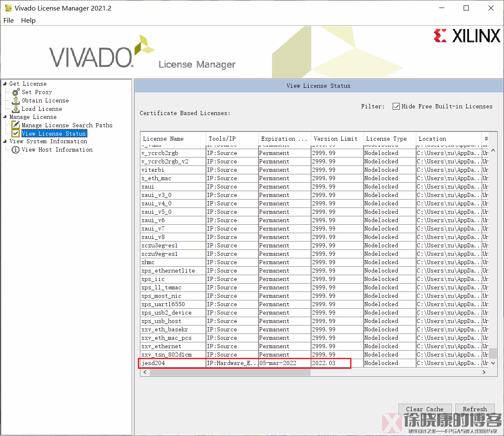Screen dimensions: 504x436
Task: Click the Refresh button
Action: [x=475, y=409]
